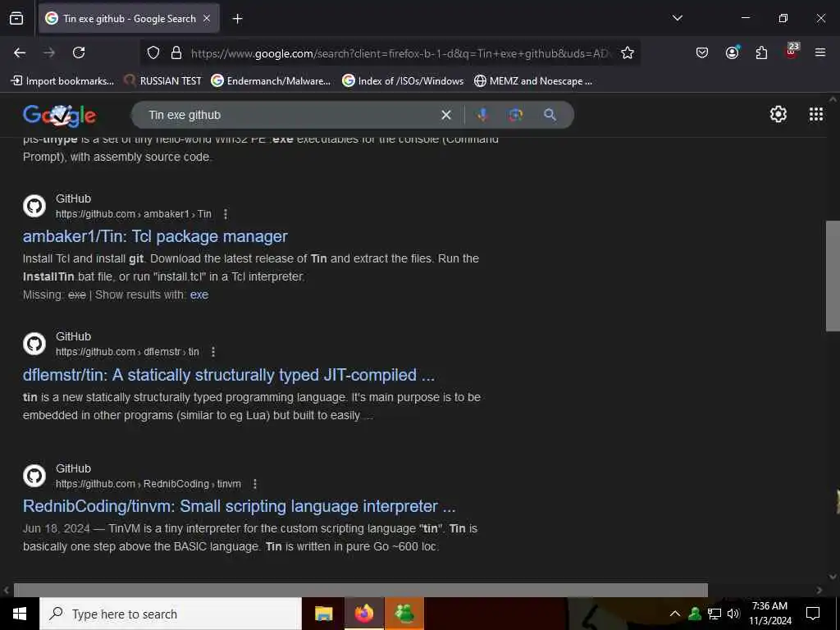This screenshot has height=630, width=840.
Task: Expand the list all tabs chevron
Action: coord(677,18)
